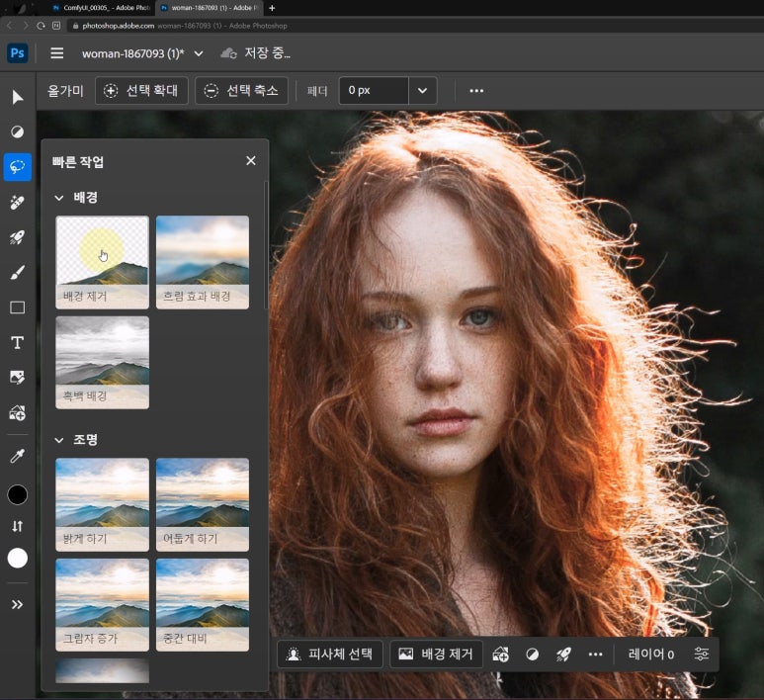Go forward in browser
The image size is (764, 700).
[x=26, y=26]
